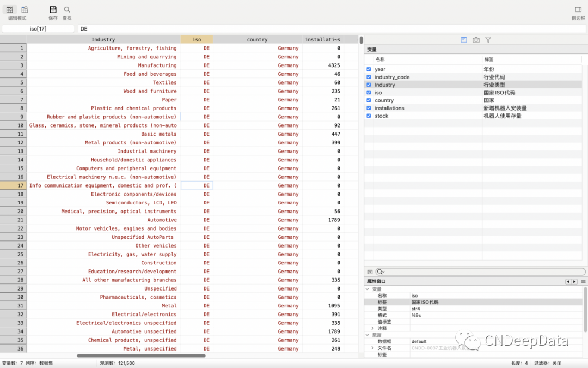Viewport: 588px width, 368px height.
Task: Select the country column header
Action: click(257, 39)
